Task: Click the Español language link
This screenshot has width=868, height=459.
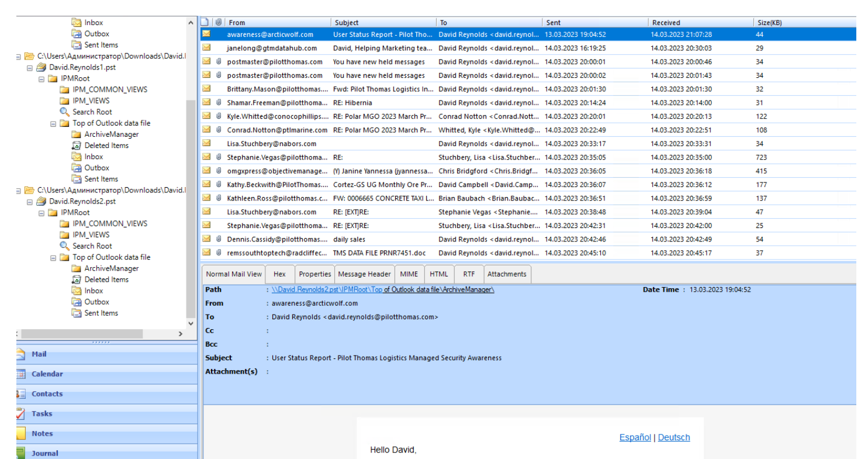Action: 635,437
